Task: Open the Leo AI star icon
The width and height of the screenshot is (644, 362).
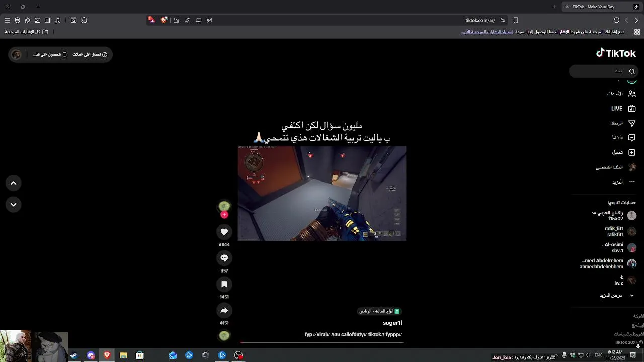Action: pos(27,20)
